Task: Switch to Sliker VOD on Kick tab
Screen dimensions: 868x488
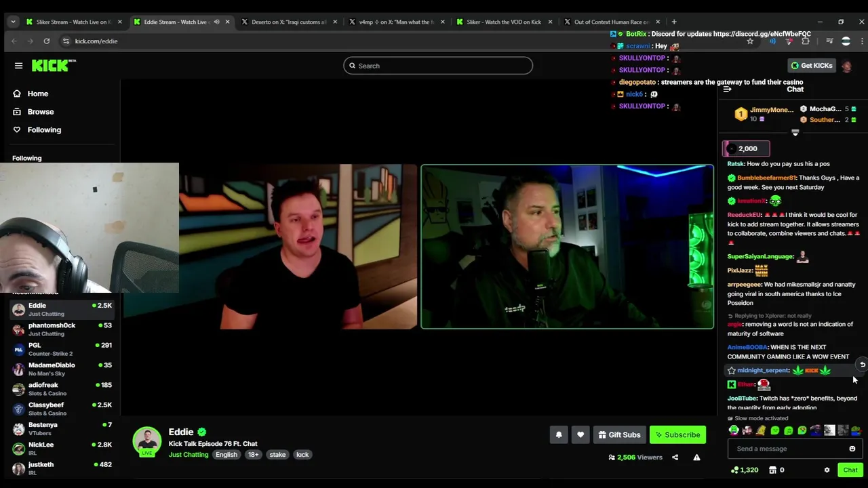Action: [x=504, y=22]
